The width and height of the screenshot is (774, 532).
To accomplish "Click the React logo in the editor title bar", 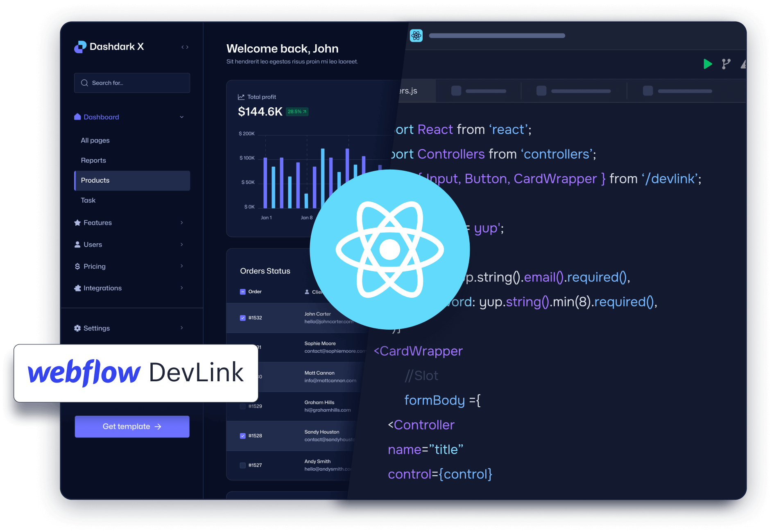I will pos(416,36).
